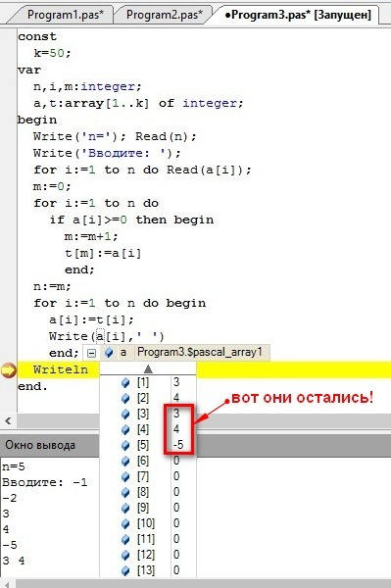Switch to the Program2.pas tab

pyautogui.click(x=164, y=15)
